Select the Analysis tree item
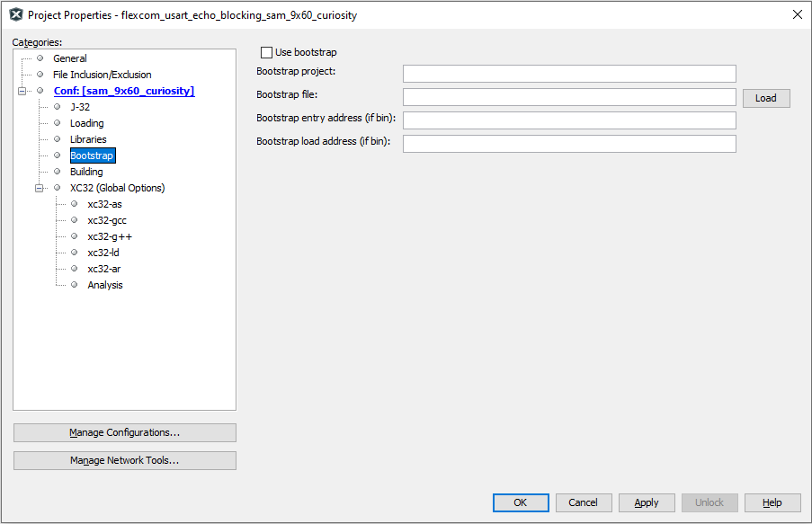 105,285
